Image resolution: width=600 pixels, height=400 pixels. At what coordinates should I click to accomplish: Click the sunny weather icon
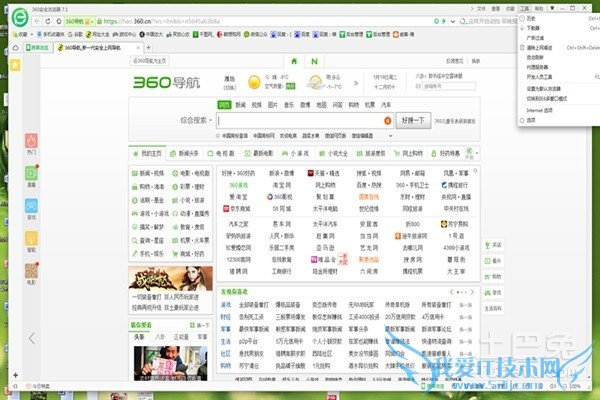pyautogui.click(x=254, y=82)
